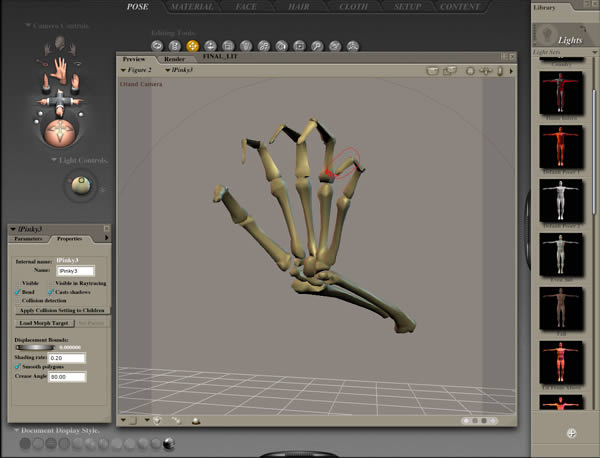The image size is (600, 458).
Task: Click the small sphere icon below preview
Action: [196, 421]
